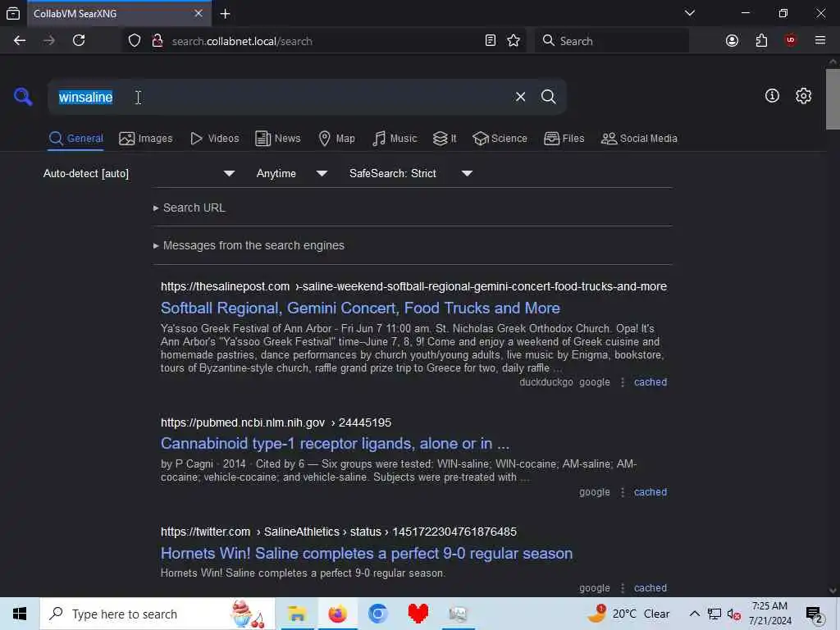Image resolution: width=840 pixels, height=630 pixels.
Task: Open more options for Hornets result
Action: [623, 587]
